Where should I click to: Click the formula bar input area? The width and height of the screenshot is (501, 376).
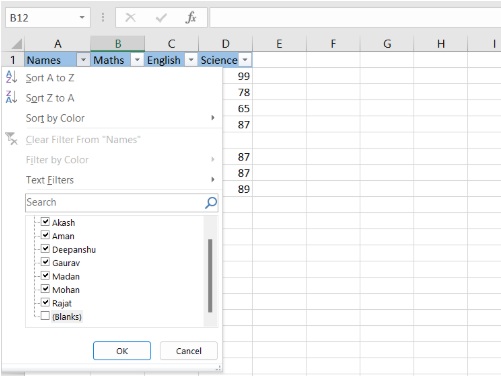[355, 17]
